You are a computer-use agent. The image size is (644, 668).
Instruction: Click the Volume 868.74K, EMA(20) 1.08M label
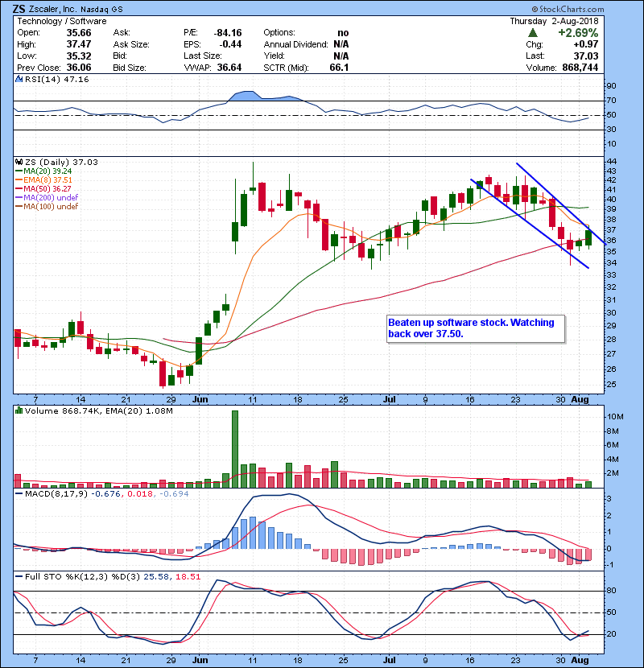(99, 411)
